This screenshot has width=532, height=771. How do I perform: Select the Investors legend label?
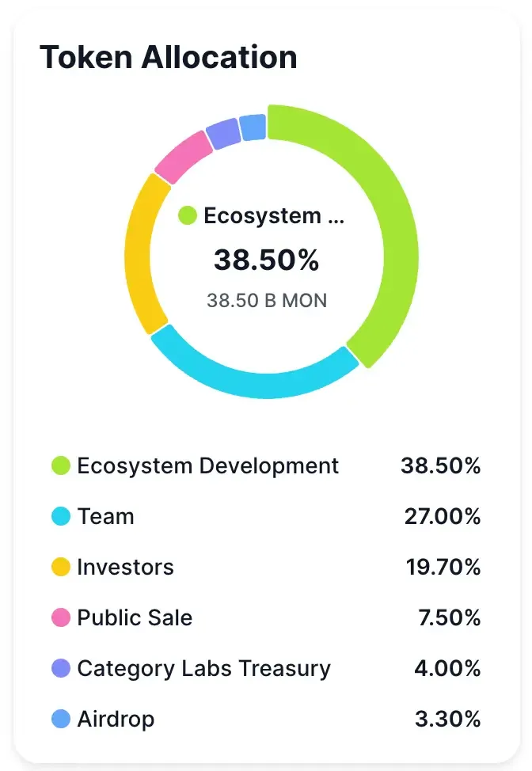click(125, 568)
